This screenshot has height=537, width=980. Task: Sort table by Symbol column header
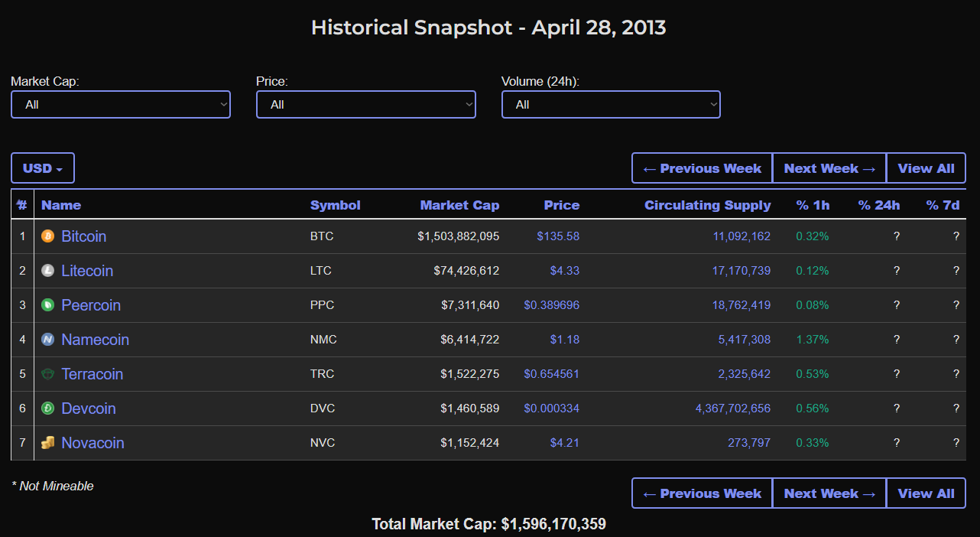[335, 205]
